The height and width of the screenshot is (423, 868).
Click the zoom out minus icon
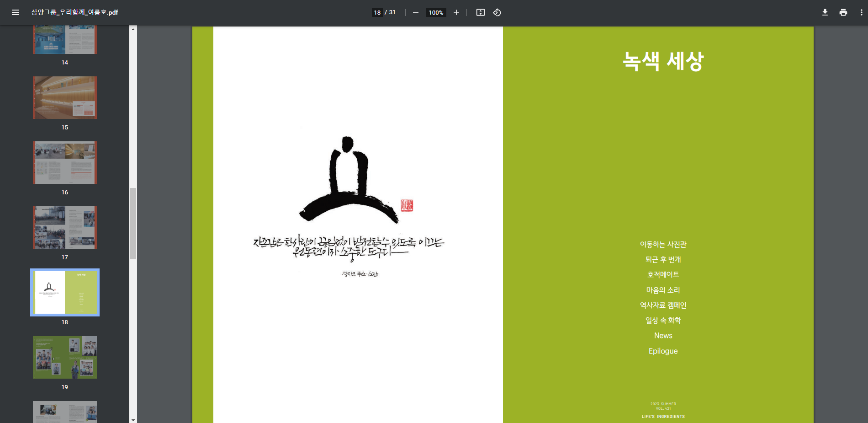coord(415,12)
